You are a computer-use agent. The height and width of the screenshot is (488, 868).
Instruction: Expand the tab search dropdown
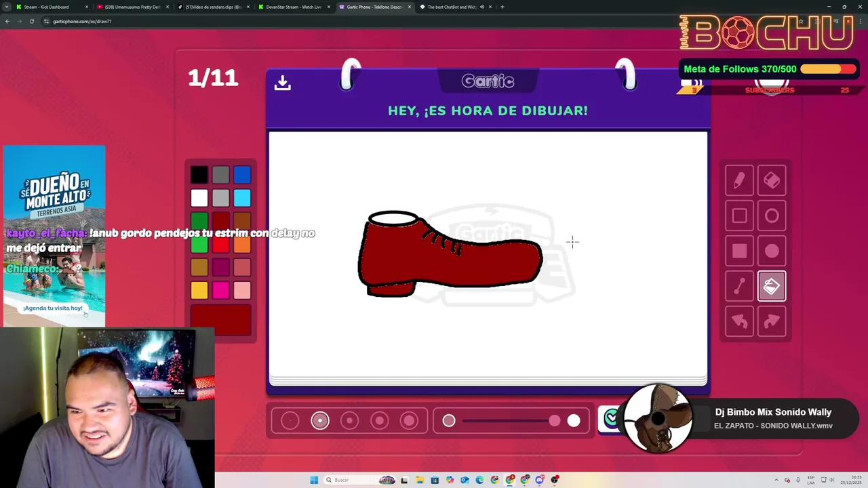click(x=6, y=7)
